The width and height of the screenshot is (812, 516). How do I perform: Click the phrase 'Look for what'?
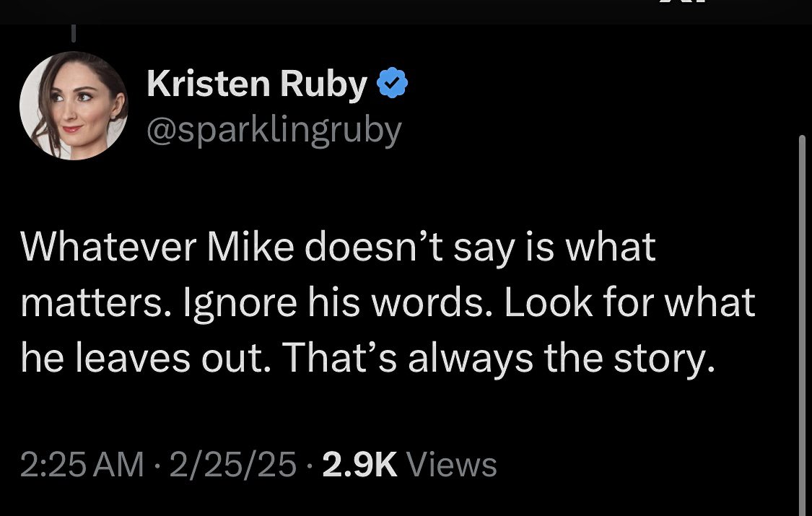629,304
